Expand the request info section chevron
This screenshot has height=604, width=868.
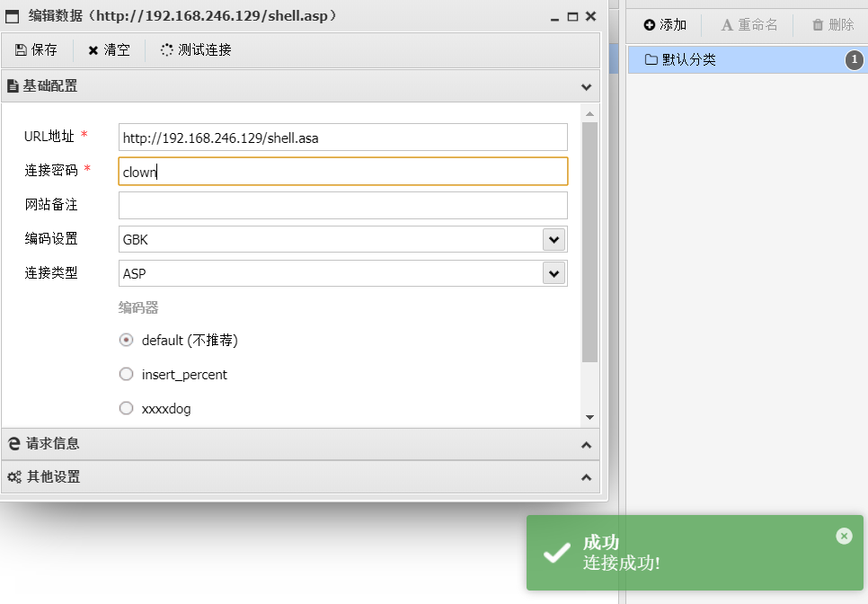[586, 445]
